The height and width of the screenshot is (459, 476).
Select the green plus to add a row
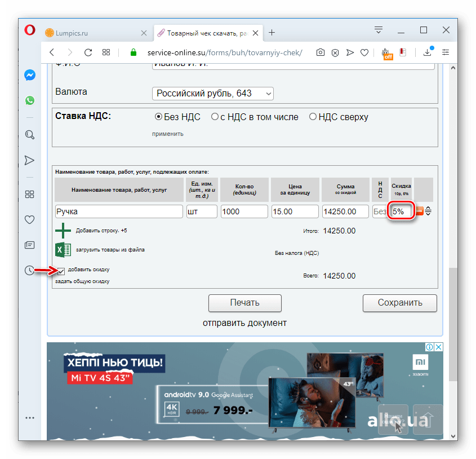[x=62, y=230]
